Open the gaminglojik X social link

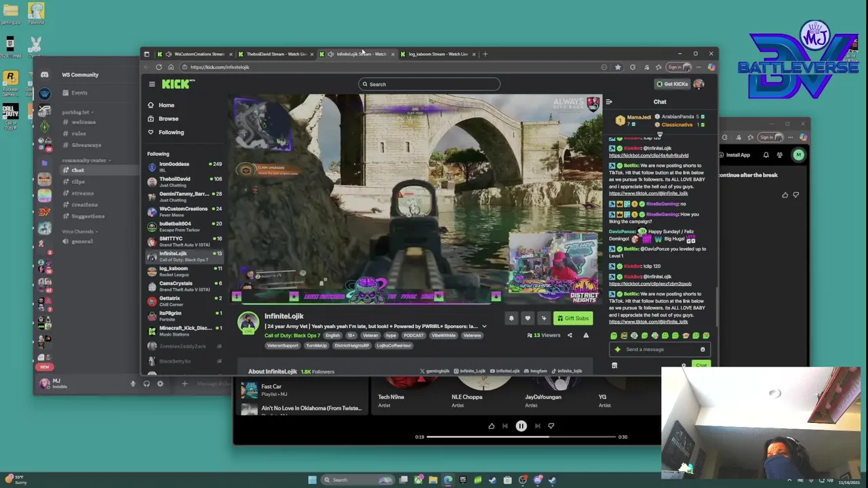[435, 371]
